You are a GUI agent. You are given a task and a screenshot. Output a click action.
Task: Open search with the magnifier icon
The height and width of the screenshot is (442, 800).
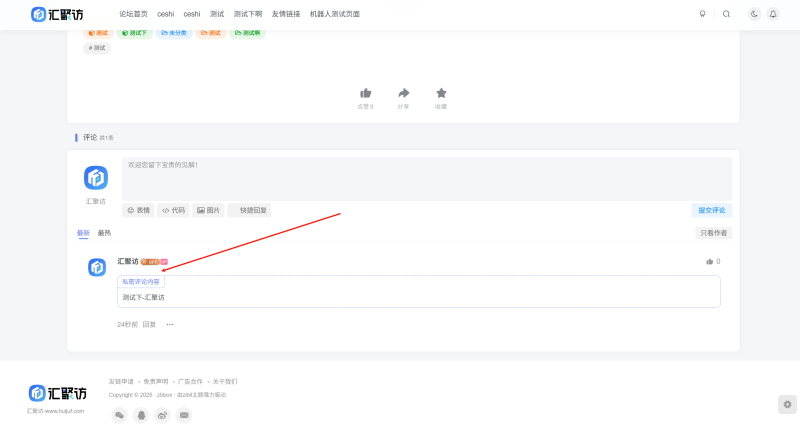(726, 14)
